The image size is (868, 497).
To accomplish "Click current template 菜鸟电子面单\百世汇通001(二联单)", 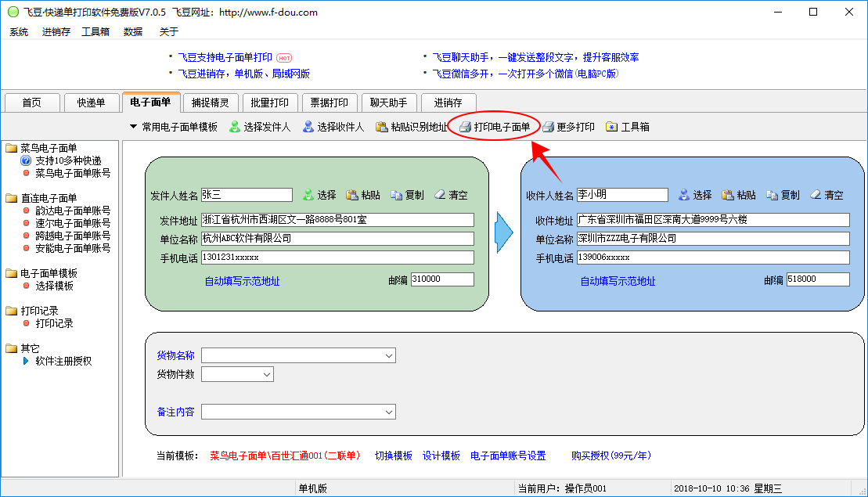I will point(285,456).
